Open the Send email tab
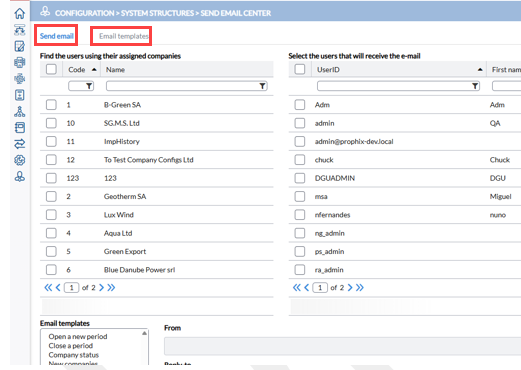The height and width of the screenshot is (370, 521). 56,36
